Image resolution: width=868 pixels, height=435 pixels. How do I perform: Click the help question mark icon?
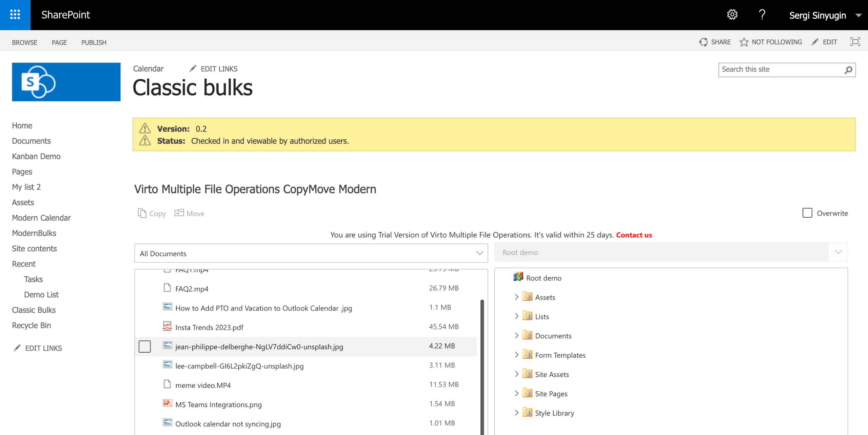click(x=762, y=15)
